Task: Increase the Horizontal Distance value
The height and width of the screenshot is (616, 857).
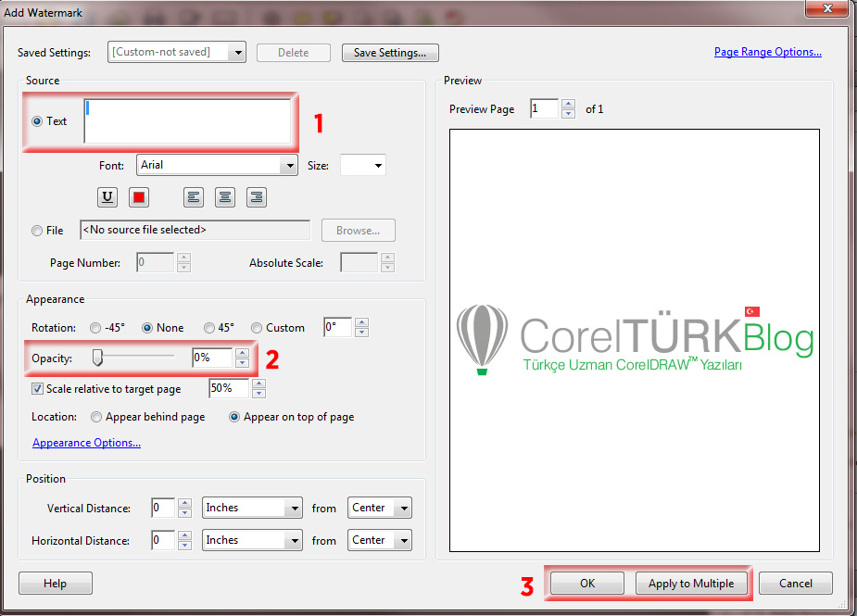Action: pyautogui.click(x=184, y=535)
